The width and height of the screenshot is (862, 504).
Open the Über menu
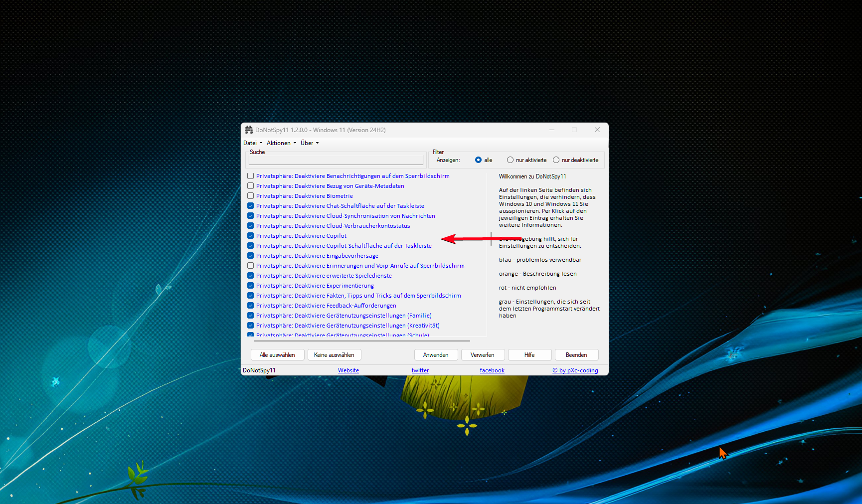(x=310, y=143)
